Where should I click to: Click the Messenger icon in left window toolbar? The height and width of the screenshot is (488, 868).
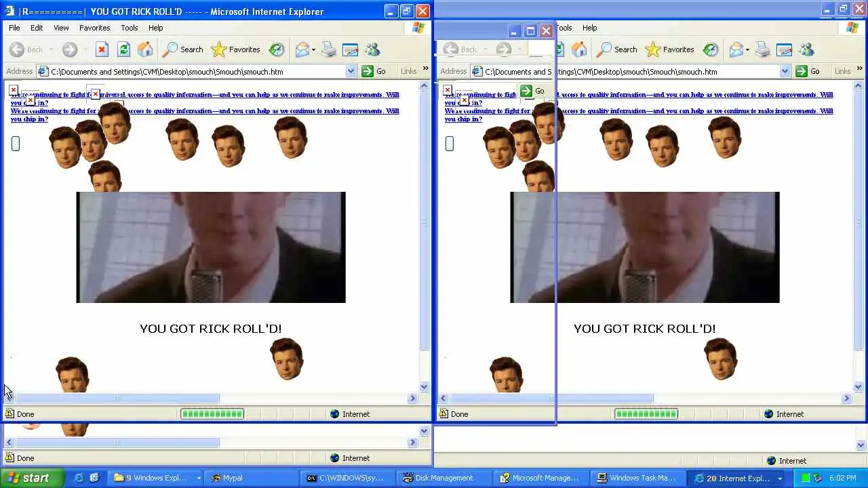pos(372,49)
